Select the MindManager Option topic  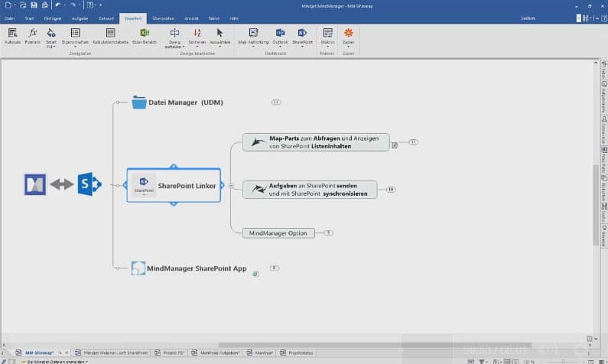point(278,233)
